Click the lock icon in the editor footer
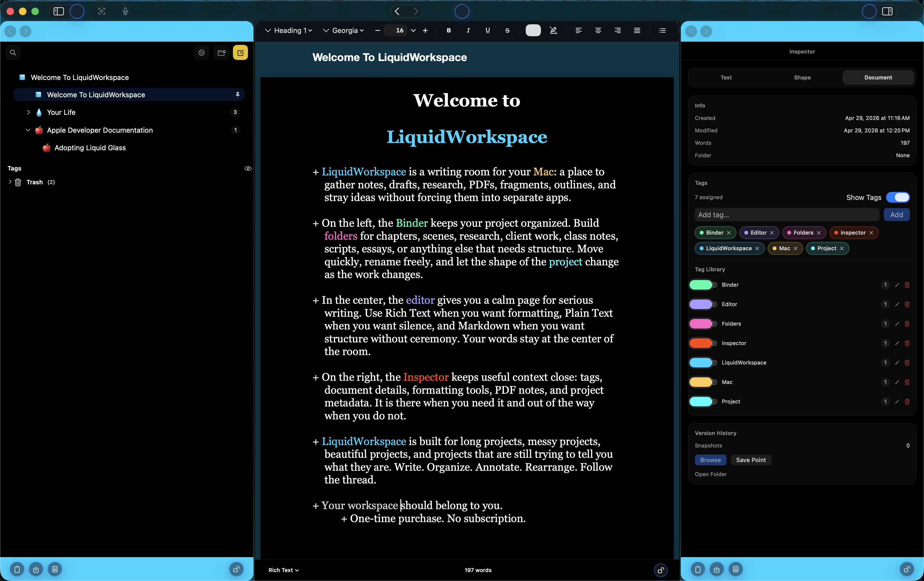924x581 pixels. point(661,570)
